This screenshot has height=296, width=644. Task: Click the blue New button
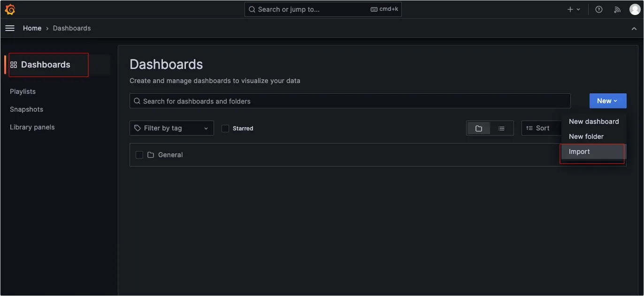click(x=607, y=101)
